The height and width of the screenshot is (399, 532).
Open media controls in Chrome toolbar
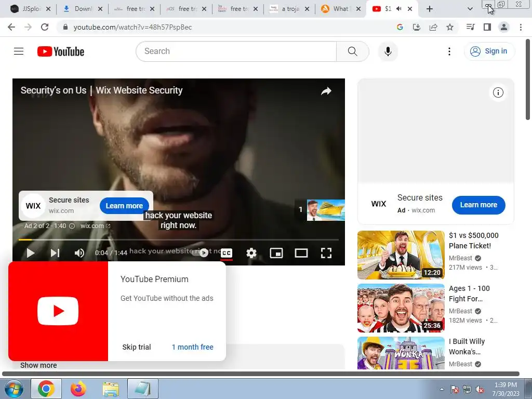point(470,27)
